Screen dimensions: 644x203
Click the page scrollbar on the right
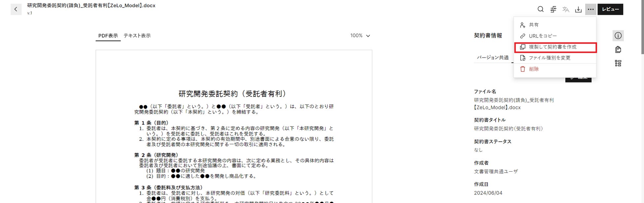tap(642, 27)
